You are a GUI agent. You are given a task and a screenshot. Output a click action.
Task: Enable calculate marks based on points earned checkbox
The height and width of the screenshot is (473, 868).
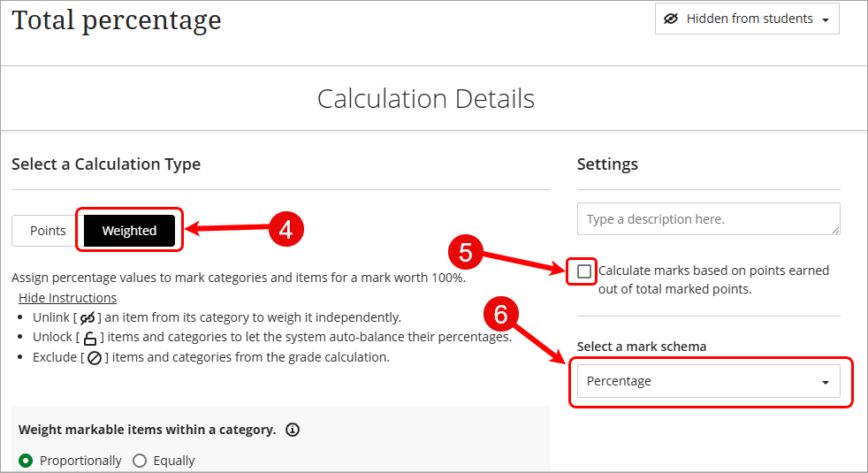(x=583, y=271)
